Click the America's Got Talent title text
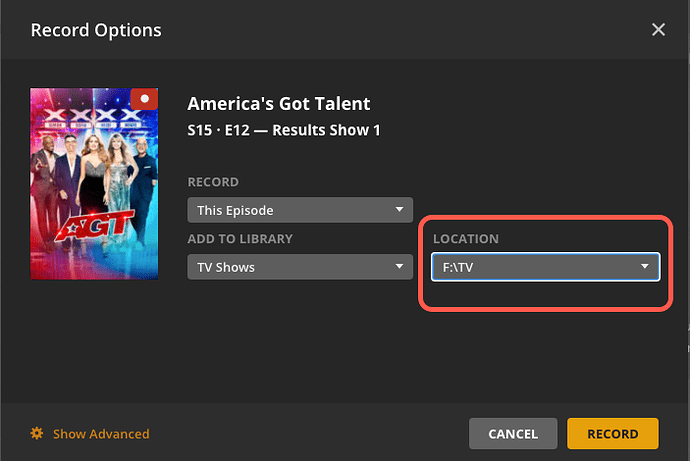The width and height of the screenshot is (690, 461). coord(279,104)
